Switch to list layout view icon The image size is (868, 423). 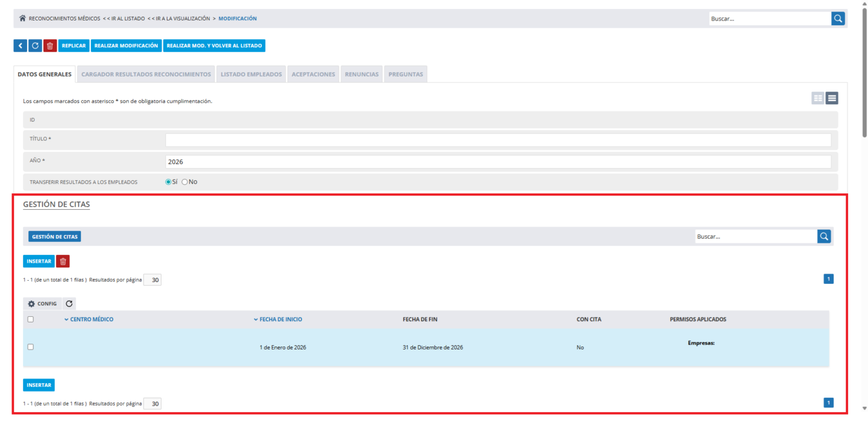832,98
